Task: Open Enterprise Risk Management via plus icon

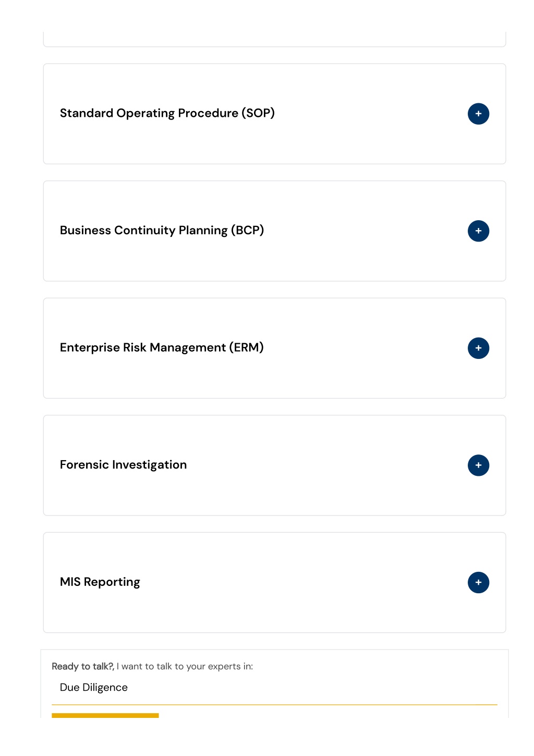Action: (478, 348)
